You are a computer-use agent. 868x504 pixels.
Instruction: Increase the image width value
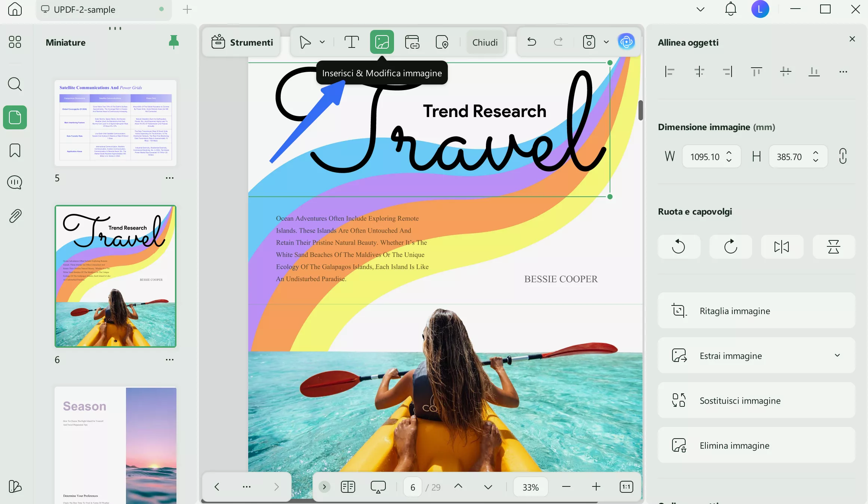pos(729,153)
